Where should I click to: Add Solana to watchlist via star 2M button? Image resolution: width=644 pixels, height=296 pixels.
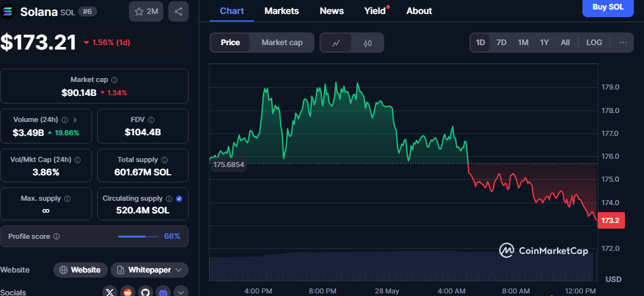point(146,11)
